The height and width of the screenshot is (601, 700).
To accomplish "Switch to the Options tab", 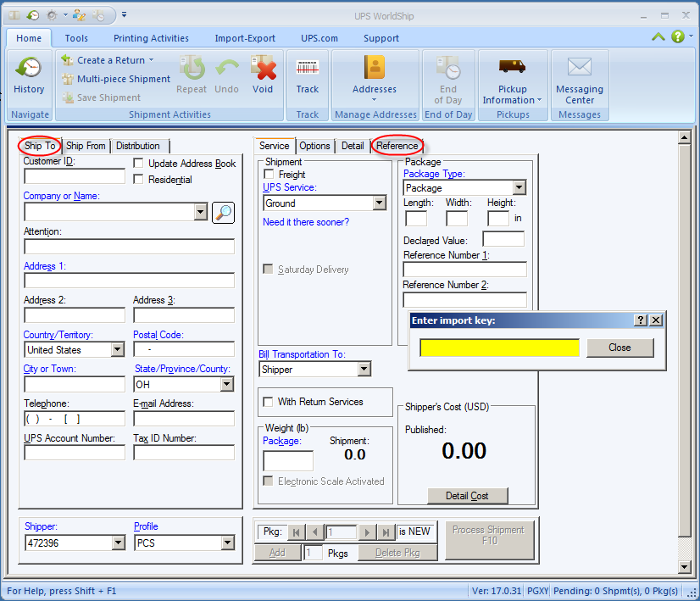I will coord(314,146).
